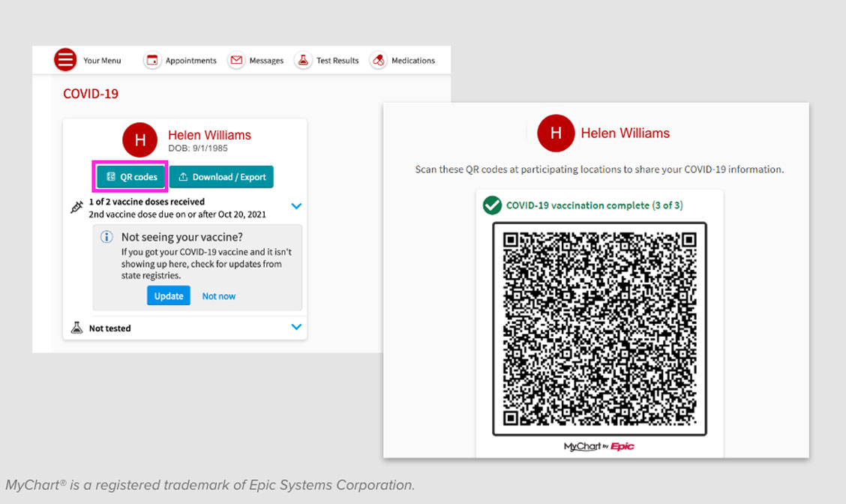Click the flask icon beside Not tested
The image size is (846, 504).
(76, 328)
